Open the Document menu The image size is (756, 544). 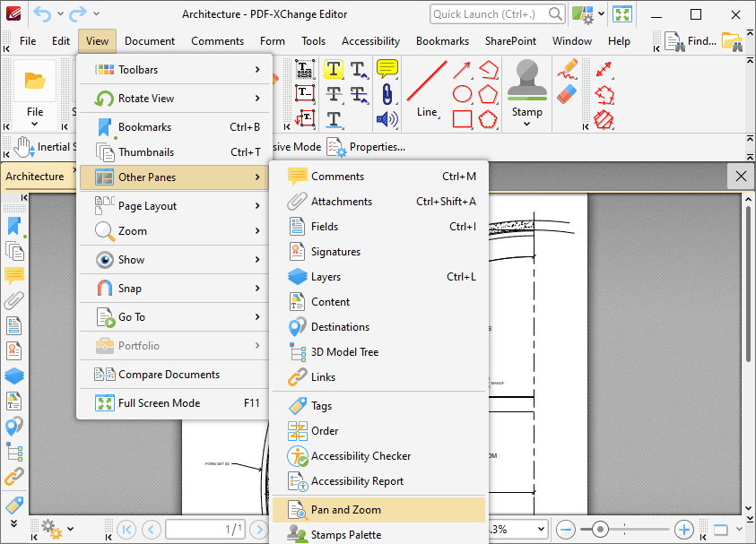pyautogui.click(x=150, y=41)
